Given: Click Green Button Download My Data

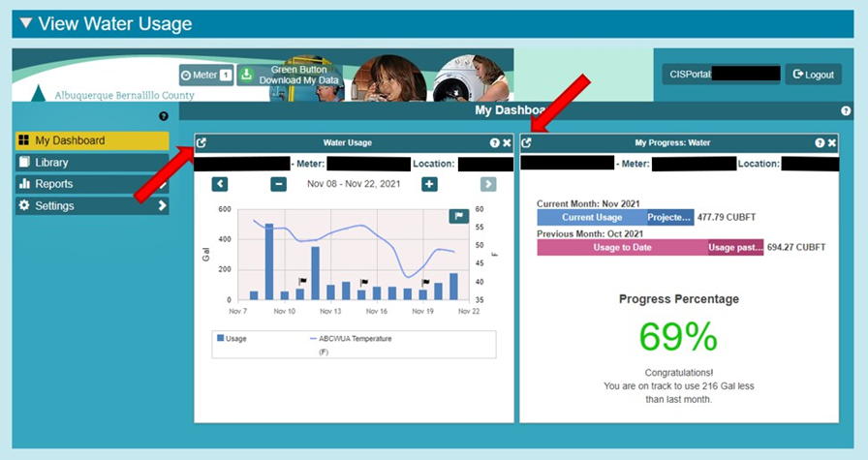Looking at the screenshot, I should tap(291, 75).
